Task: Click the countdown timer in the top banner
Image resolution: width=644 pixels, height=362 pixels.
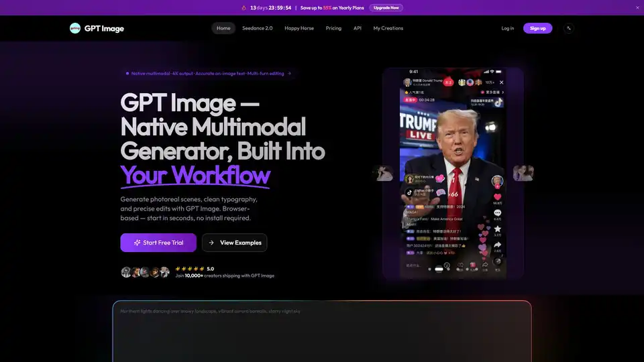Action: click(270, 8)
